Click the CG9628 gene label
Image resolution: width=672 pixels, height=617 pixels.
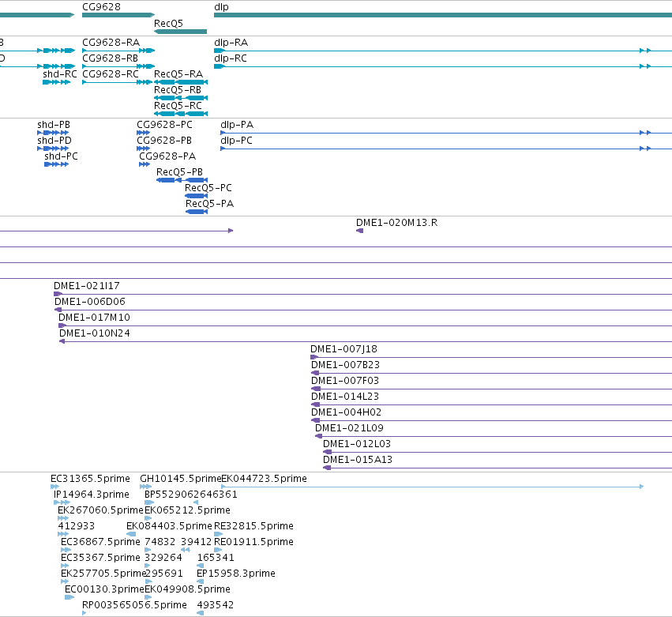[101, 7]
